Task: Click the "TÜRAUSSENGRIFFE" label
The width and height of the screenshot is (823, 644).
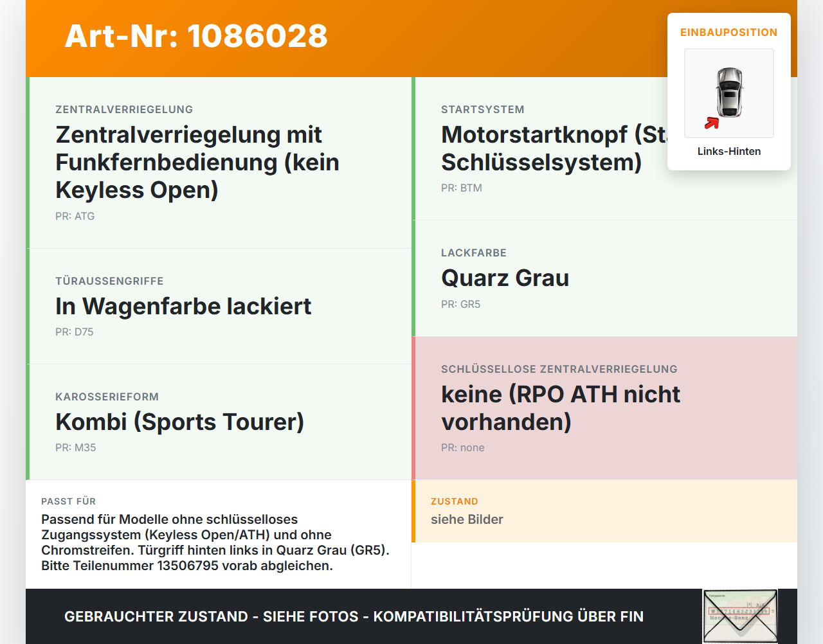Action: click(x=109, y=281)
